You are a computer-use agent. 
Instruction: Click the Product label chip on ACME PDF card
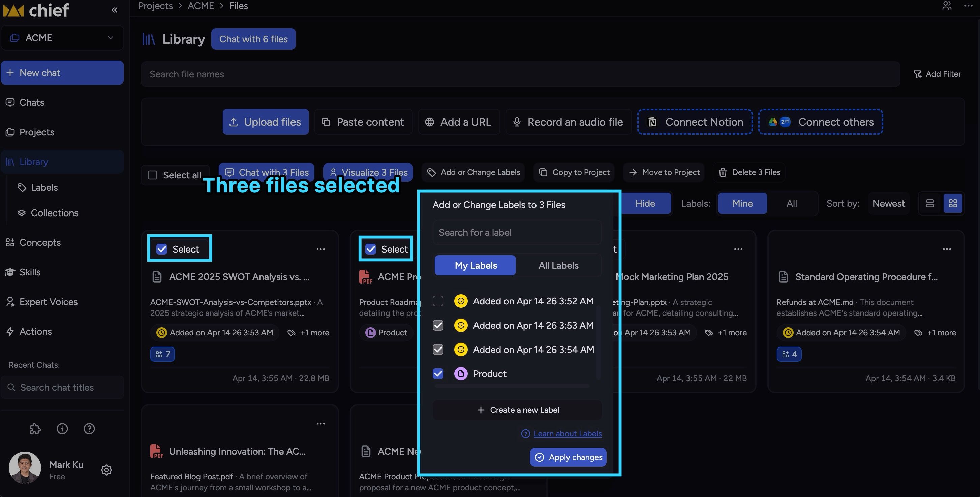[386, 332]
